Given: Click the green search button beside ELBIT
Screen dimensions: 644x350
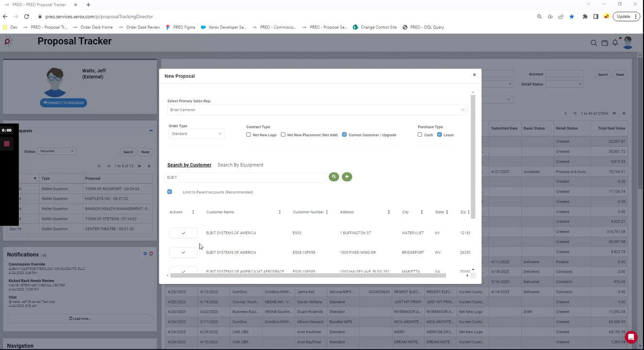Looking at the screenshot, I should 334,177.
